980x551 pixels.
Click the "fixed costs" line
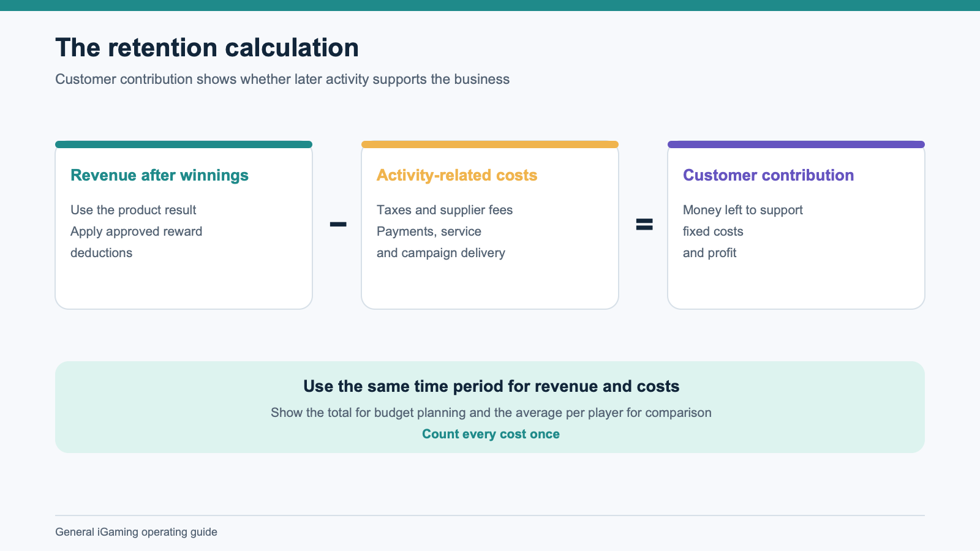(713, 231)
